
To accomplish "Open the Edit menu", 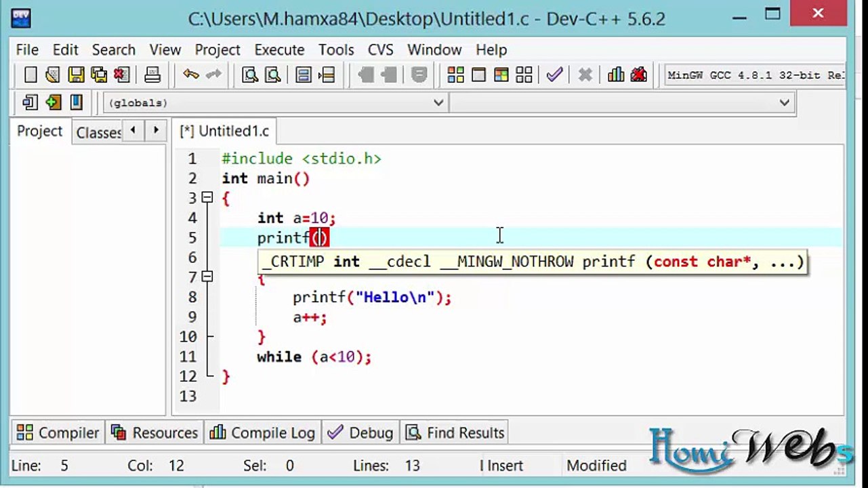I will pyautogui.click(x=66, y=50).
